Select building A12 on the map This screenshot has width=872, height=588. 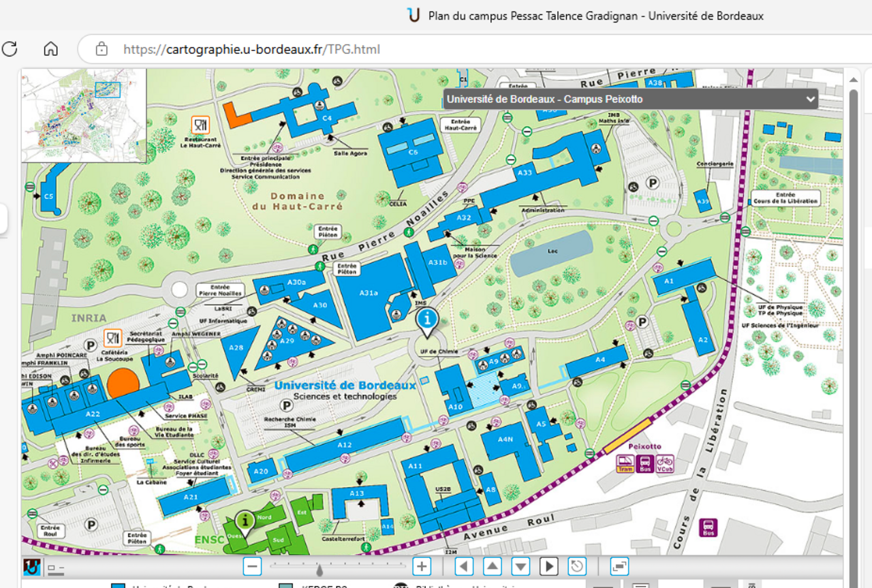coord(345,445)
